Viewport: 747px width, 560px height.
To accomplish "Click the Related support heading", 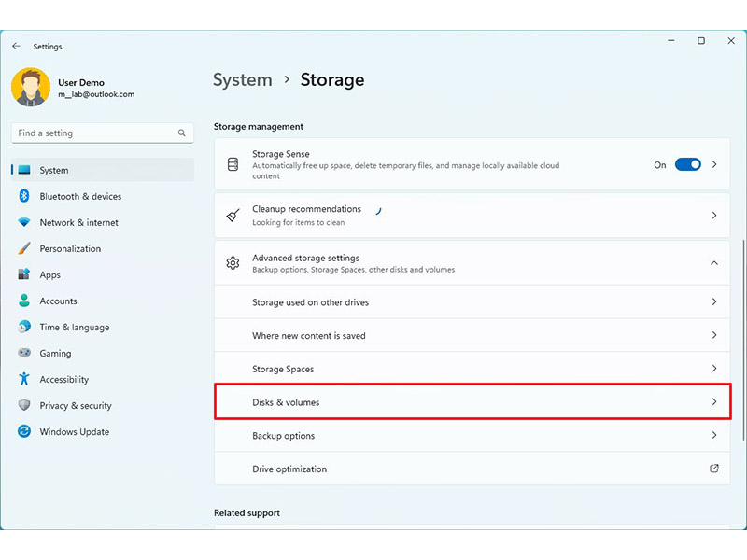I will (247, 512).
